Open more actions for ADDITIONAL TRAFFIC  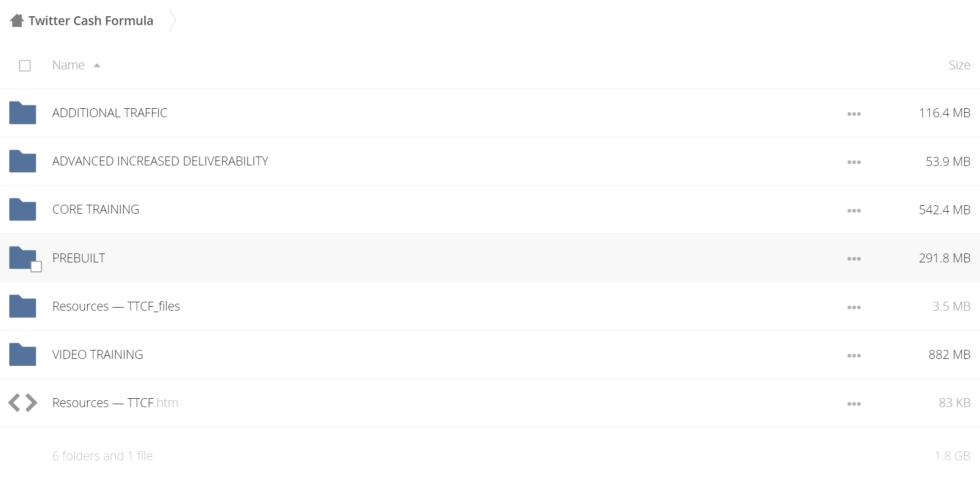click(854, 114)
